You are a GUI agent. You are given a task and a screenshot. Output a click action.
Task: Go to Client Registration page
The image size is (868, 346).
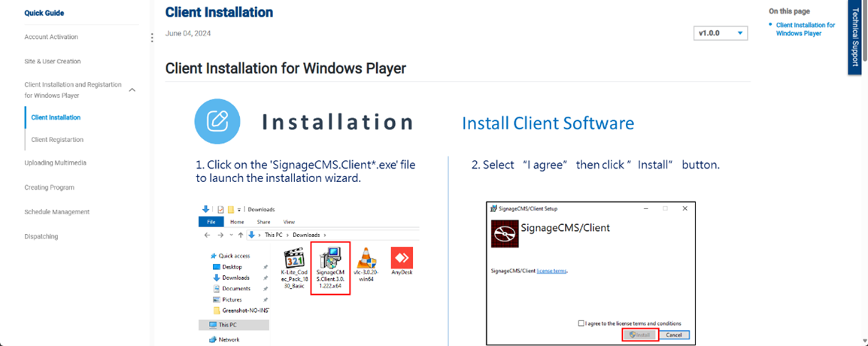[57, 140]
